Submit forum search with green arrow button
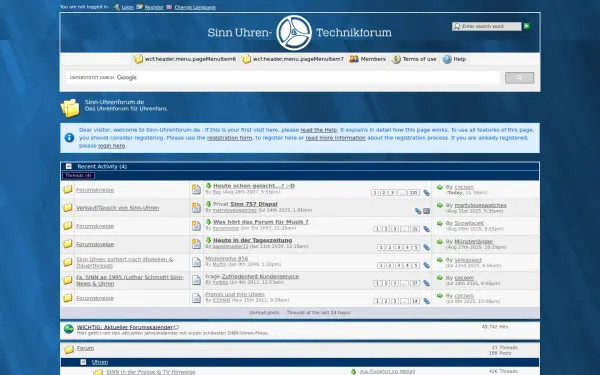This screenshot has width=600, height=375. (x=527, y=26)
